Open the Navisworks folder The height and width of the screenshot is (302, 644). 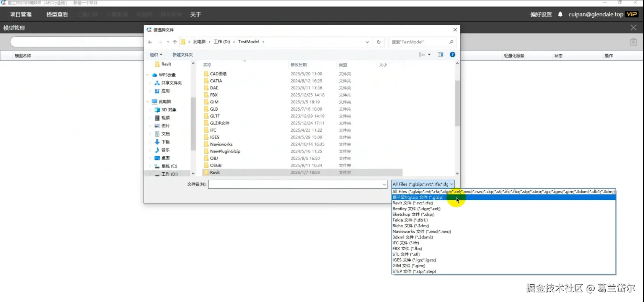[221, 144]
